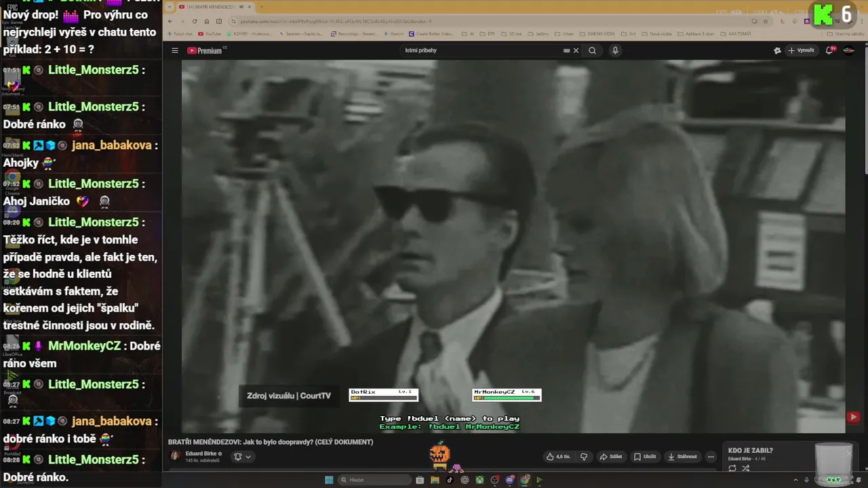Run search with magnifier button
Viewport: 868px width, 488px height.
point(592,50)
